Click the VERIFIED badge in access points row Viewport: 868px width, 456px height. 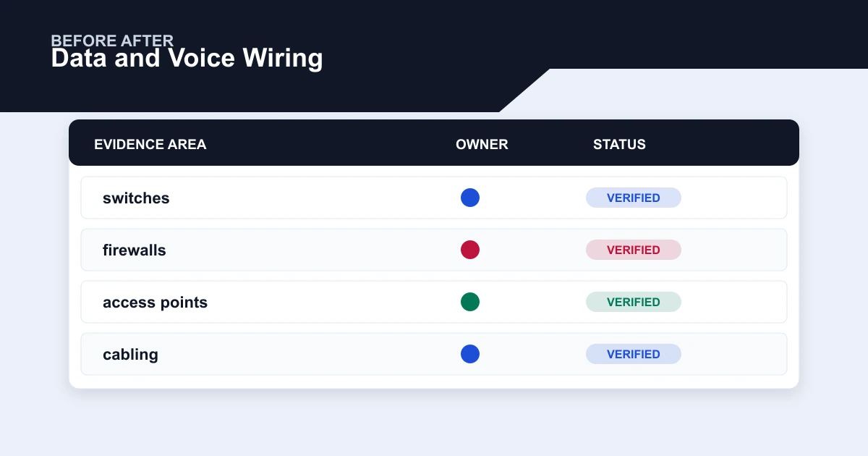[634, 302]
